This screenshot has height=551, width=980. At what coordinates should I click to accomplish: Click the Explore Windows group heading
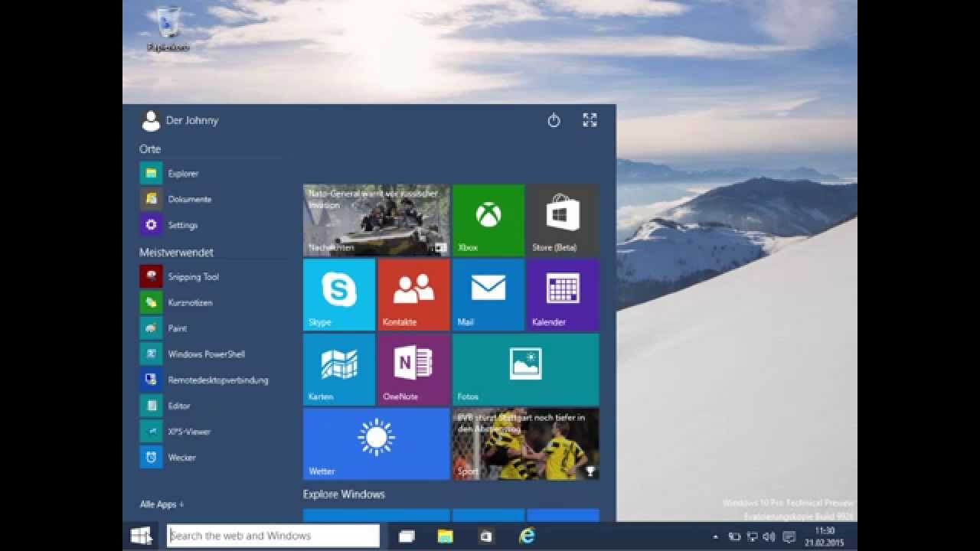click(x=344, y=494)
